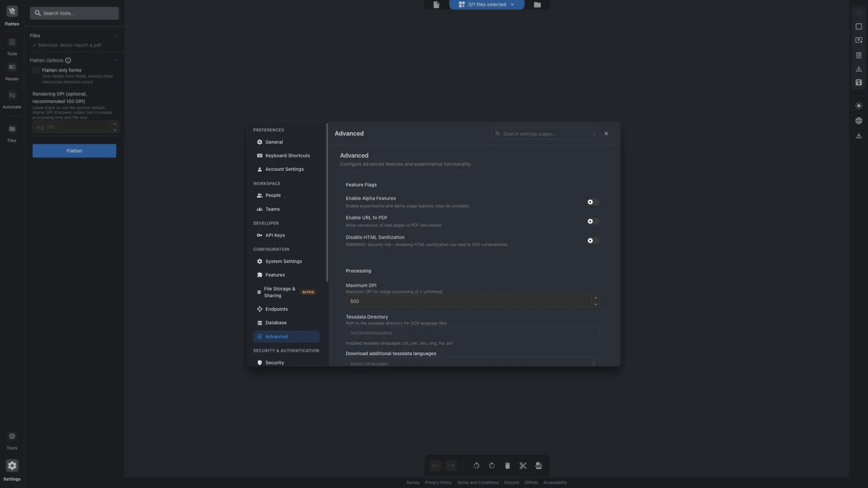
Task: Click the undo arrow in the bottom toolbar
Action: point(435,466)
